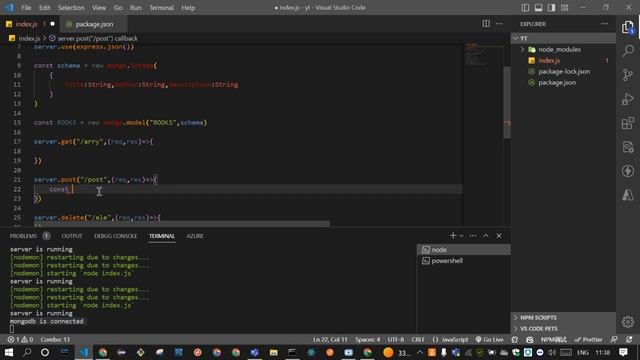Change Spaces: 4 indentation setting
The width and height of the screenshot is (640, 360).
click(367, 340)
